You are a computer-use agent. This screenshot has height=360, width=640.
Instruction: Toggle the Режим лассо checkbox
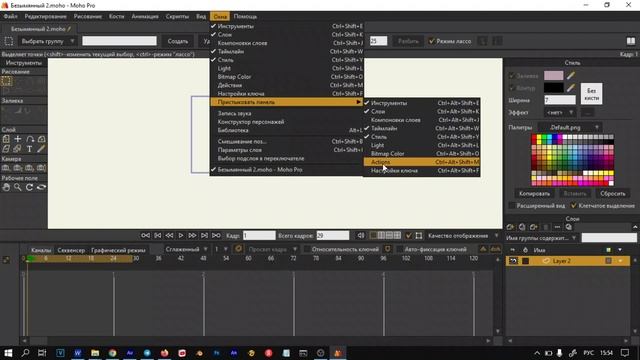pyautogui.click(x=431, y=41)
